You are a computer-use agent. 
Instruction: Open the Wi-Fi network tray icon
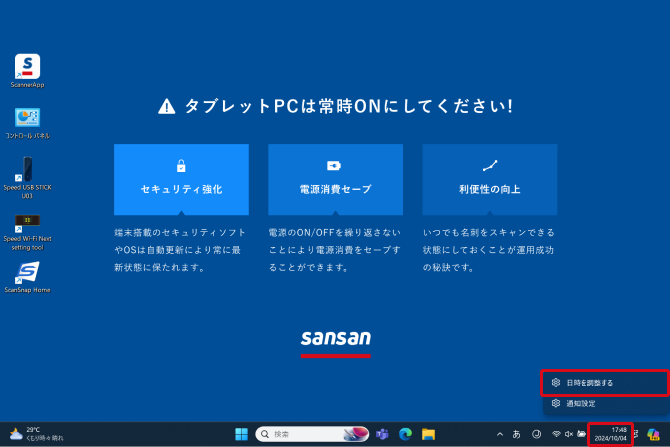[x=556, y=434]
